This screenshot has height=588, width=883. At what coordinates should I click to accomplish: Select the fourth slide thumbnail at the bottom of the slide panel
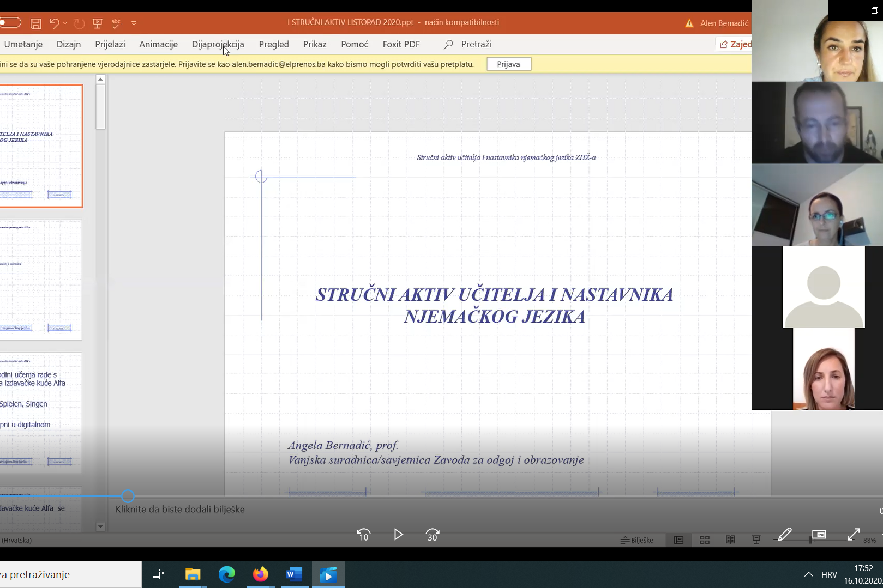pyautogui.click(x=41, y=510)
